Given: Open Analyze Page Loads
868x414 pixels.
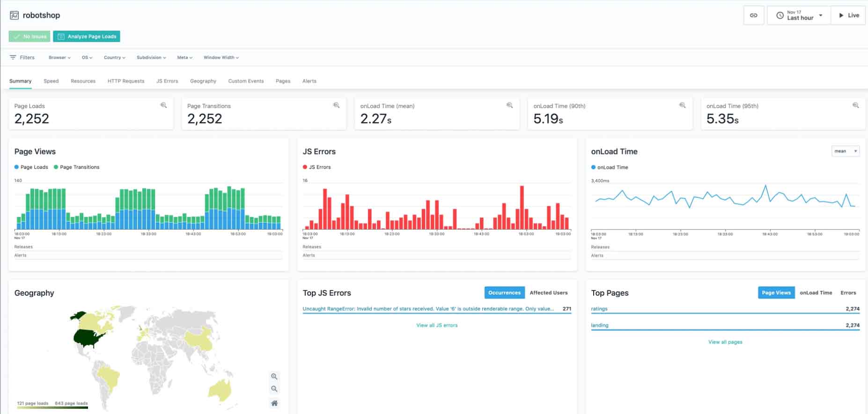Looking at the screenshot, I should pyautogui.click(x=87, y=36).
